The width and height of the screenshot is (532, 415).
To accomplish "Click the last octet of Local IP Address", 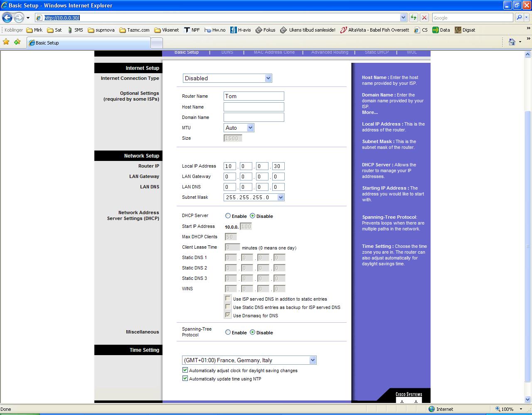I will (278, 166).
